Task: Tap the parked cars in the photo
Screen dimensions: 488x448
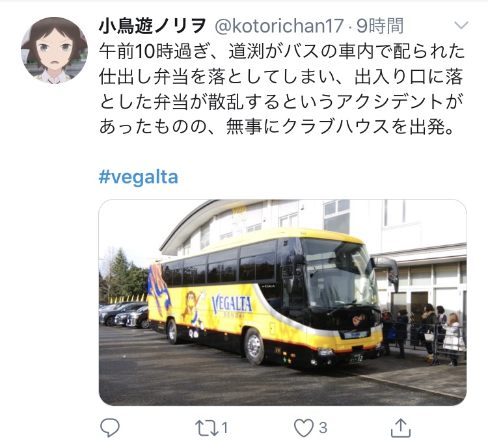Action: click(124, 315)
